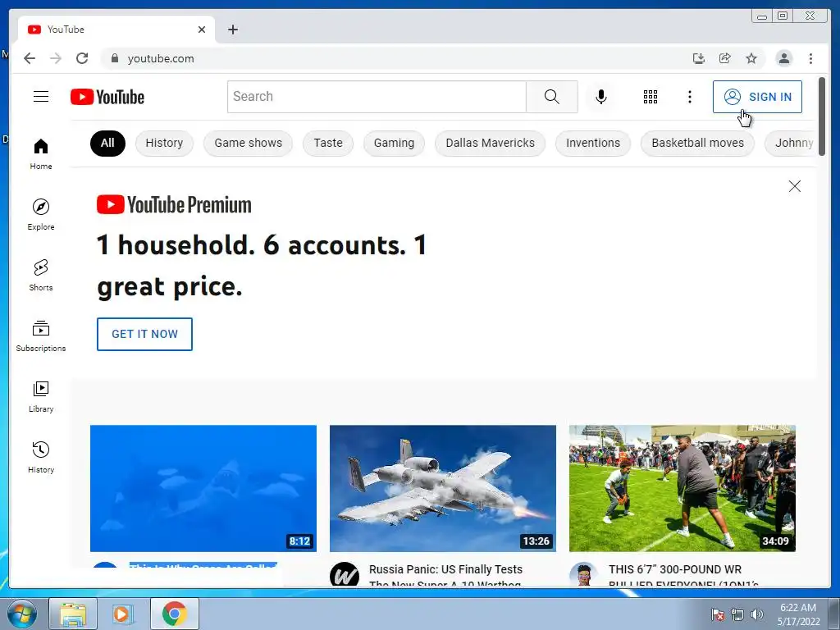Open Chrome three-dot menu
Viewport: 840px width, 630px height.
point(810,58)
